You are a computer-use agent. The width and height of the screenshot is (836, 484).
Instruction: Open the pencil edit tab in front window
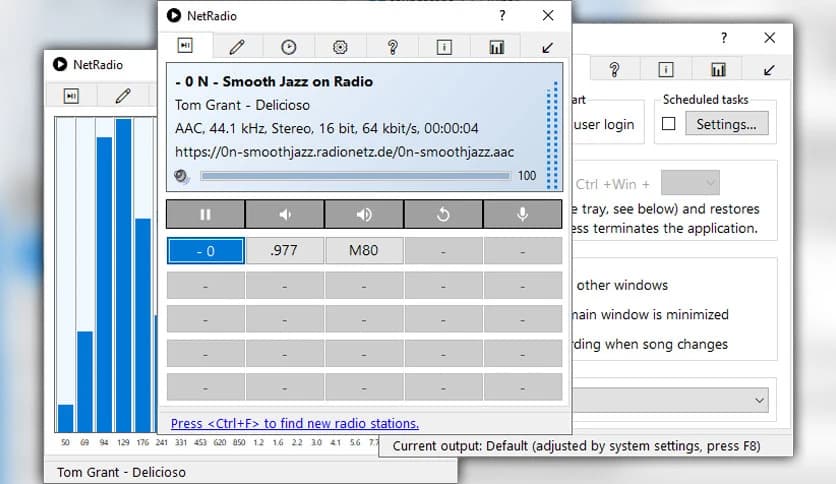click(x=237, y=47)
